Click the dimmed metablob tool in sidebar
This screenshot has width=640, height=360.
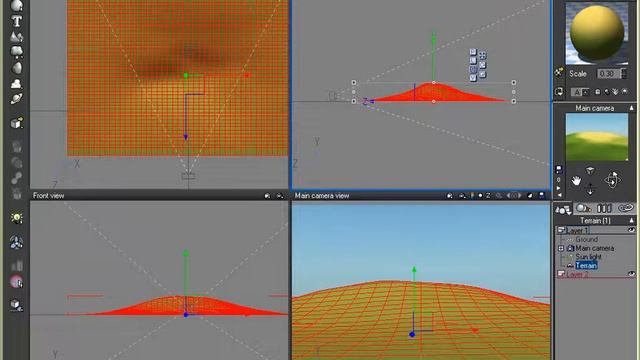coord(17,178)
